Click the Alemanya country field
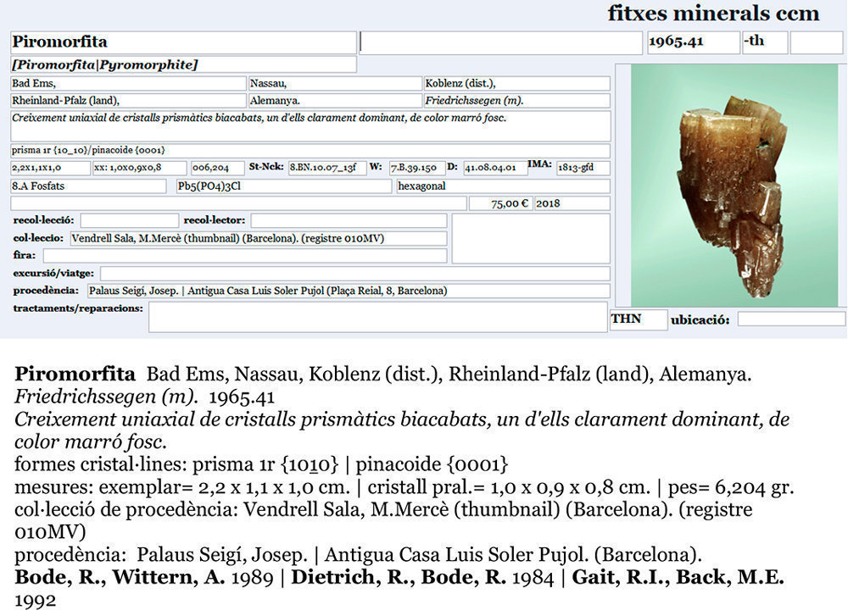This screenshot has height=616, width=848. [x=334, y=101]
